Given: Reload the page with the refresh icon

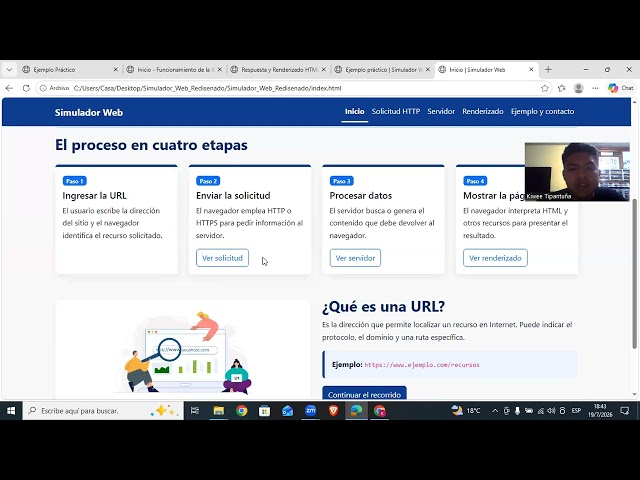Looking at the screenshot, I should point(26,88).
